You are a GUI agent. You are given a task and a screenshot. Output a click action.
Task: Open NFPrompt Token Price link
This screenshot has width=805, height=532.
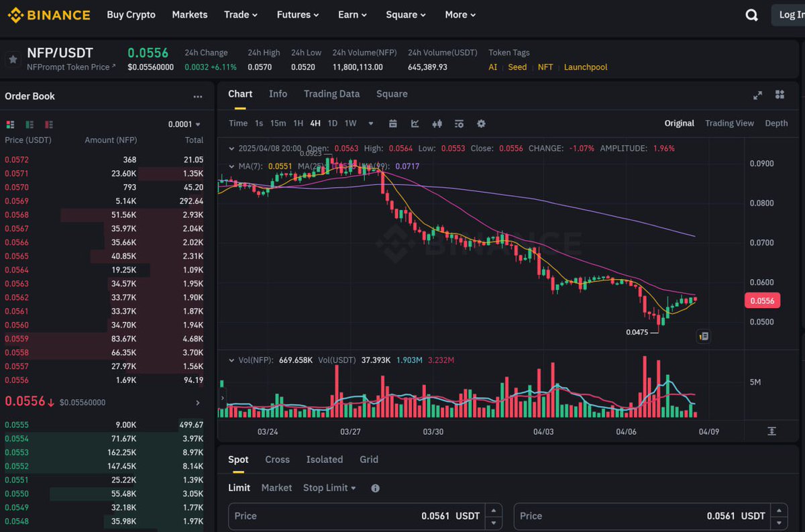(71, 67)
